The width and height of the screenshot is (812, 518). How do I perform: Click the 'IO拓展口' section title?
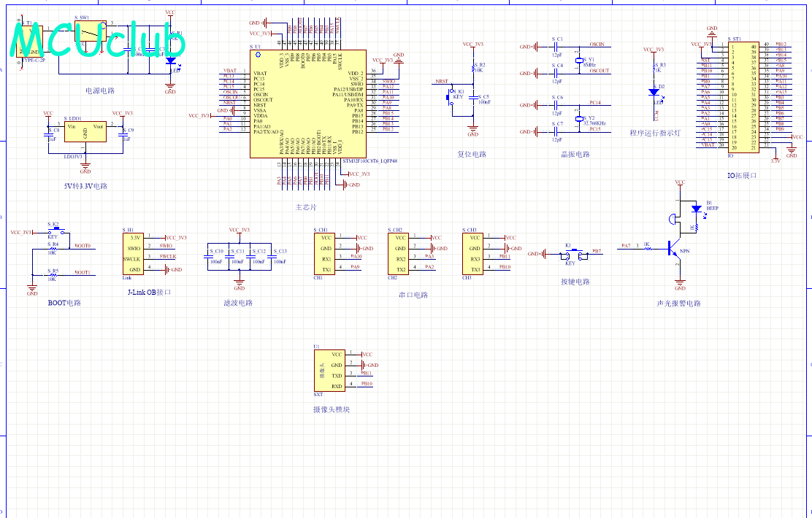(742, 175)
